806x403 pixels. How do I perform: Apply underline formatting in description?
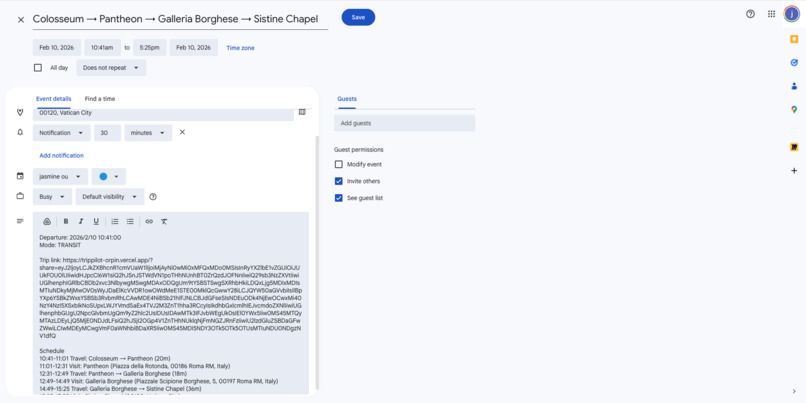(96, 222)
